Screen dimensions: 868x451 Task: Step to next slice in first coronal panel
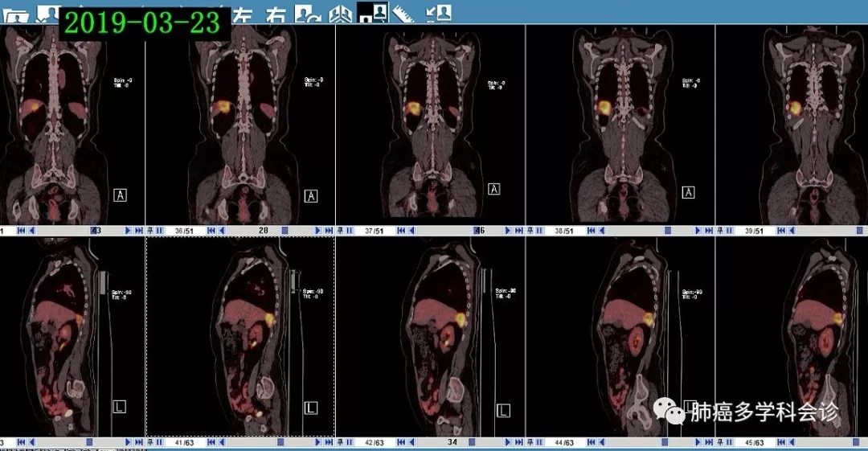(128, 231)
